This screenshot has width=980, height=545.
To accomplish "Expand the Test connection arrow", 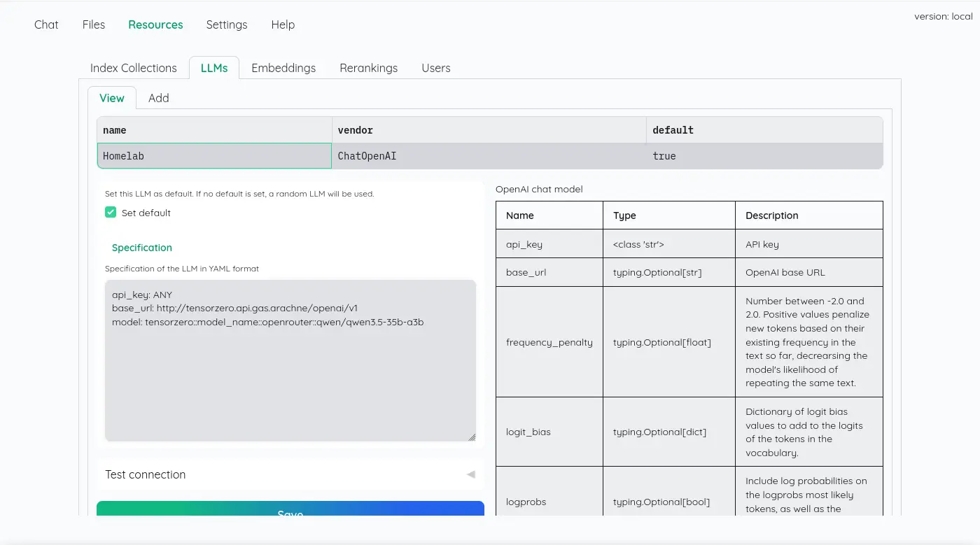I will pyautogui.click(x=470, y=474).
